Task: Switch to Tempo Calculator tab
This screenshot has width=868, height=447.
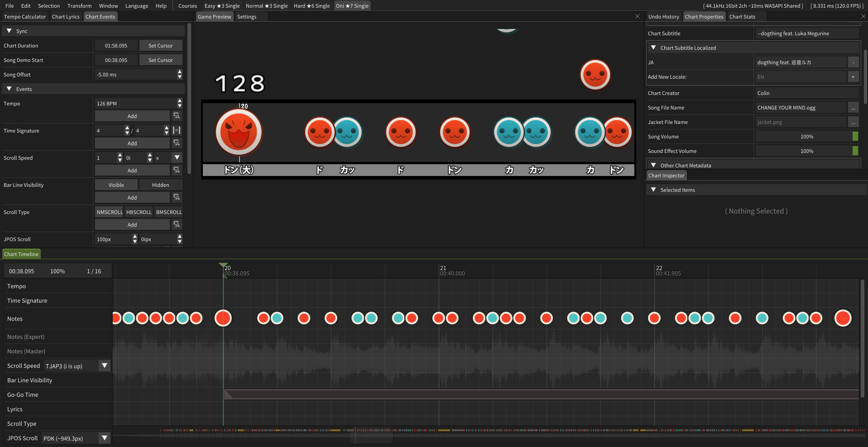Action: [25, 17]
